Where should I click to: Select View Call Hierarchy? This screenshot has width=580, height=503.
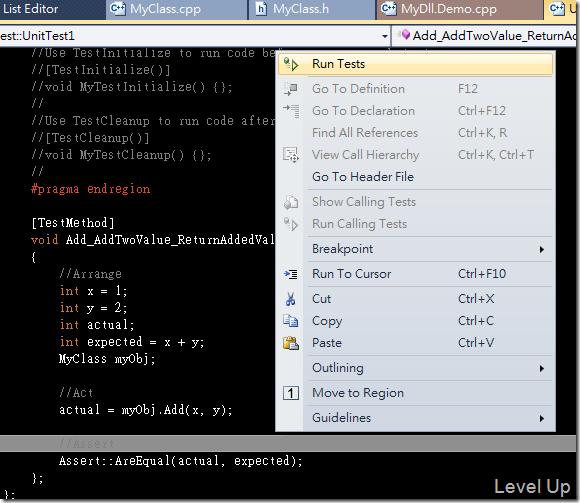coord(415,155)
